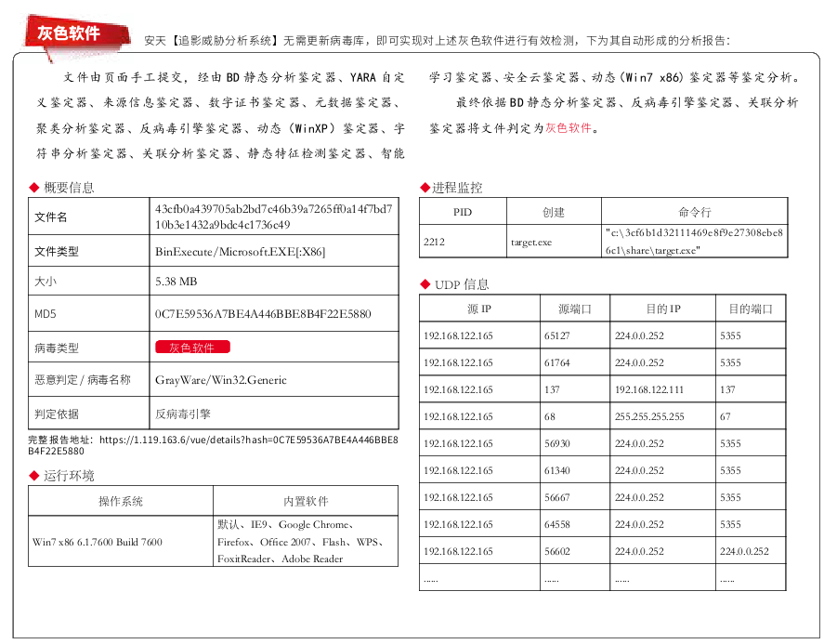Click the 内置软件 column header
Screen dimensions: 824x644
coord(306,501)
